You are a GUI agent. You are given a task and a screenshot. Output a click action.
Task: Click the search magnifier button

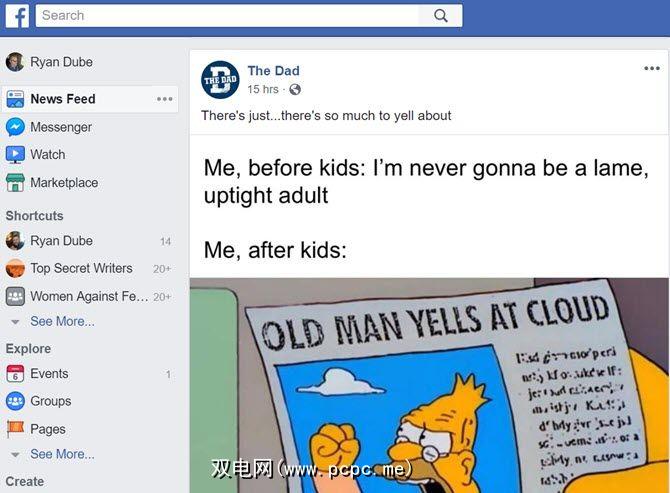tap(440, 16)
